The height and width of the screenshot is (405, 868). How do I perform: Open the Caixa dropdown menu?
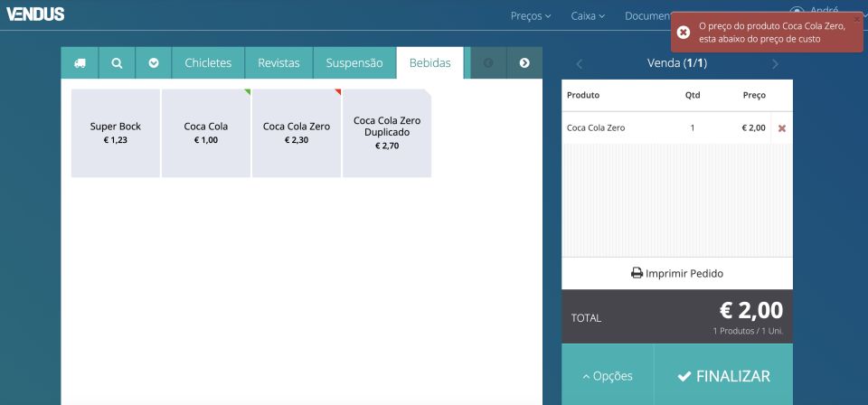(x=588, y=16)
